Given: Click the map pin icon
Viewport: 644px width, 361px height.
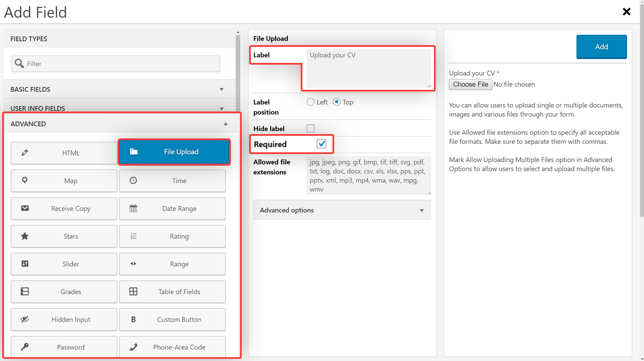Looking at the screenshot, I should (x=25, y=180).
